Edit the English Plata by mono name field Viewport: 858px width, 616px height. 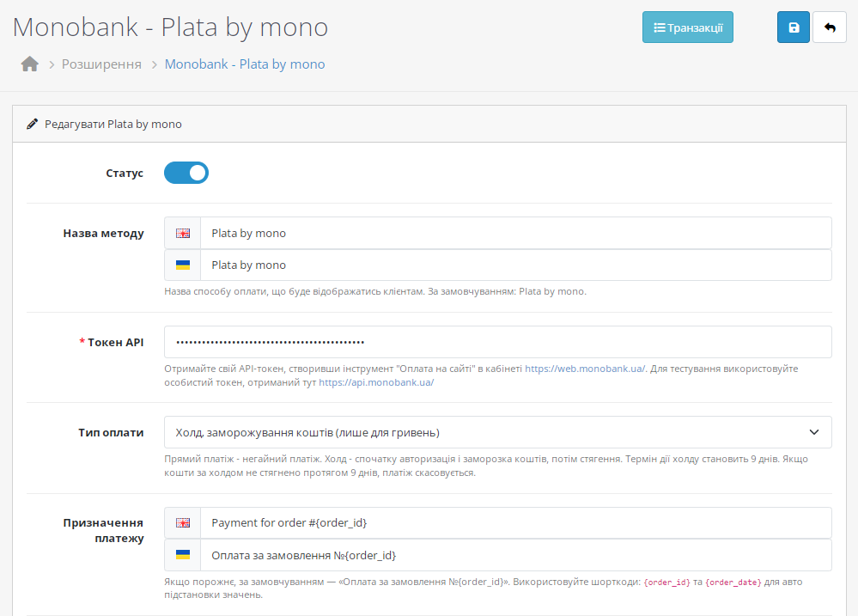point(516,234)
